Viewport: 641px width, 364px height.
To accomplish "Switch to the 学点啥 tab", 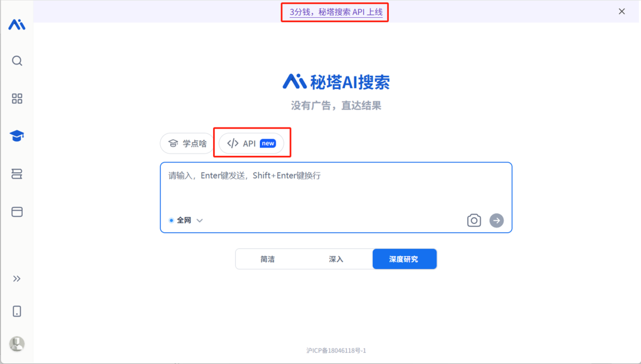I will coord(186,142).
